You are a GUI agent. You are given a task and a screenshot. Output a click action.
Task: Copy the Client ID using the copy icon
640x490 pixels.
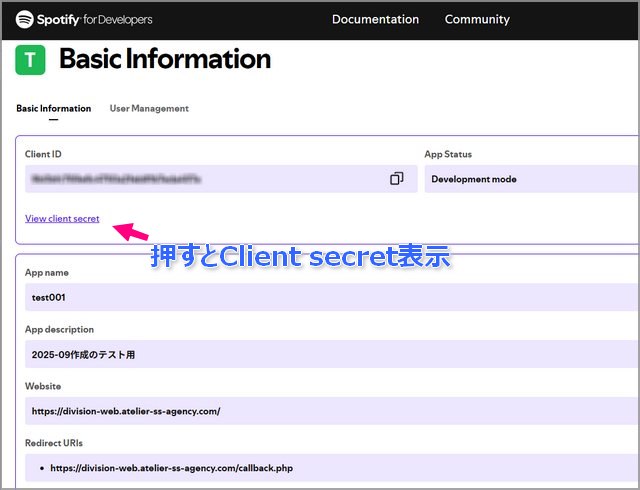tap(397, 179)
